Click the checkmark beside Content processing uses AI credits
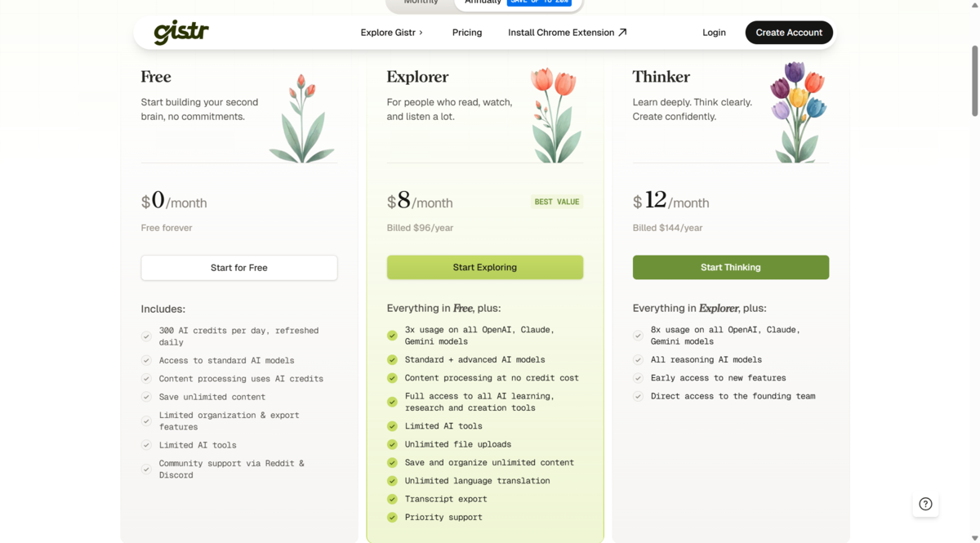Image resolution: width=980 pixels, height=543 pixels. 146,379
